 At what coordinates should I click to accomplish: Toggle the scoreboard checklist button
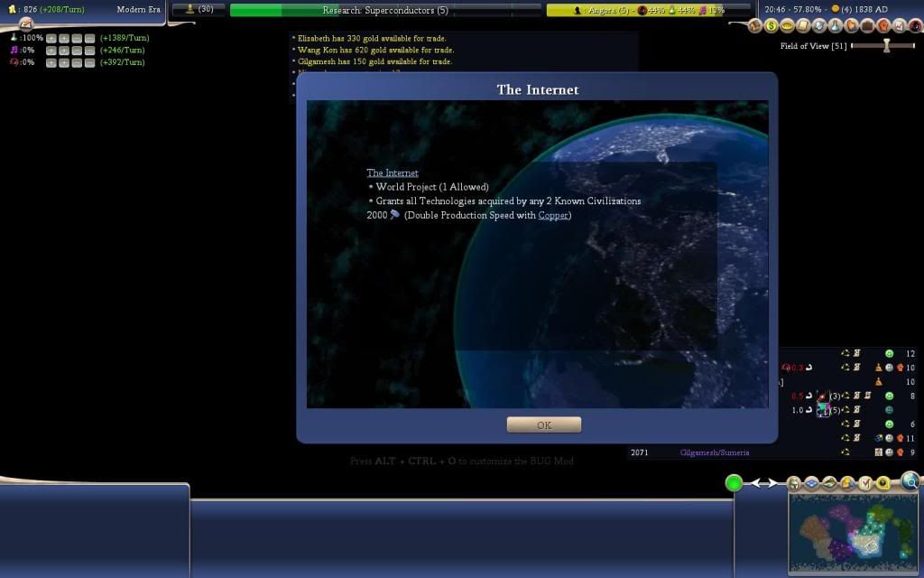point(865,483)
